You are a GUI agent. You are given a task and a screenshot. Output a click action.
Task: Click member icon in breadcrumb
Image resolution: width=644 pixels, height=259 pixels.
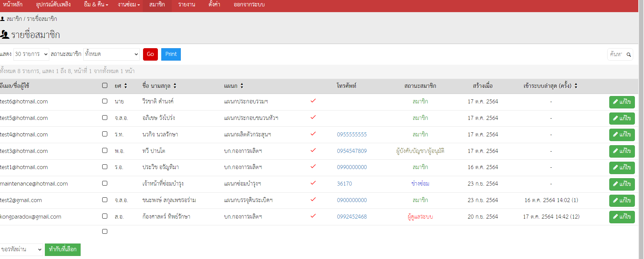coord(2,19)
